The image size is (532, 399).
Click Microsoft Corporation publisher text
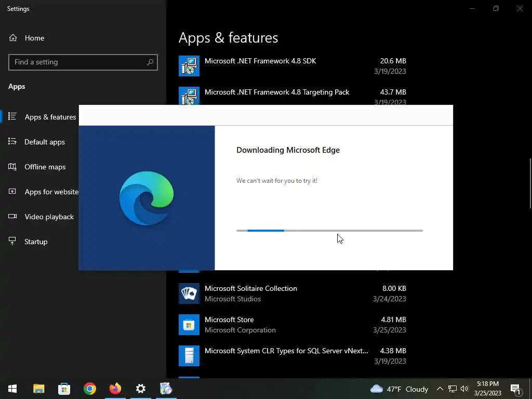[240, 330]
